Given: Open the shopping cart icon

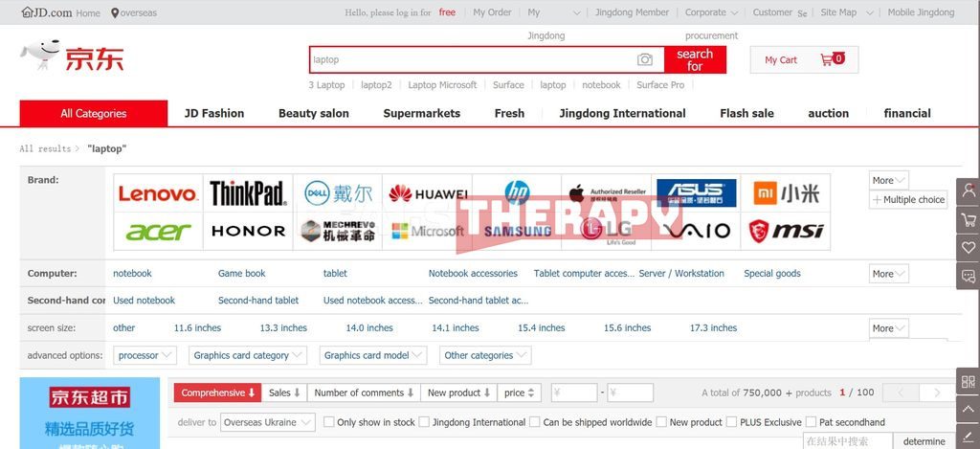Looking at the screenshot, I should 826,59.
